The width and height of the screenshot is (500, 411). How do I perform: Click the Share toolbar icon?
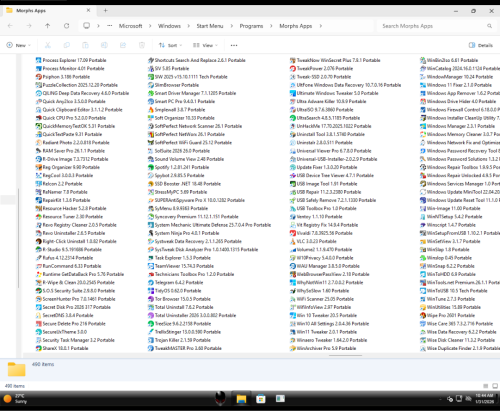(x=123, y=45)
